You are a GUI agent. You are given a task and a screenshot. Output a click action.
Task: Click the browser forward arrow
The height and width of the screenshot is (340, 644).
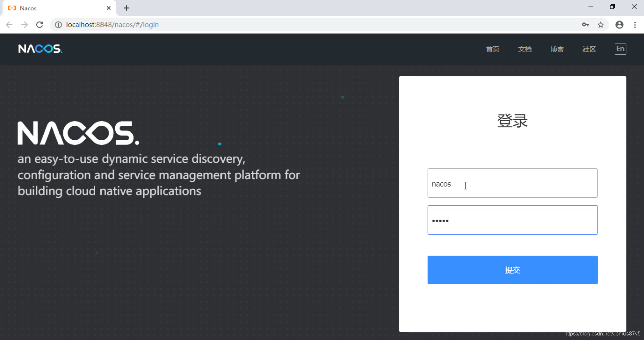tap(24, 25)
